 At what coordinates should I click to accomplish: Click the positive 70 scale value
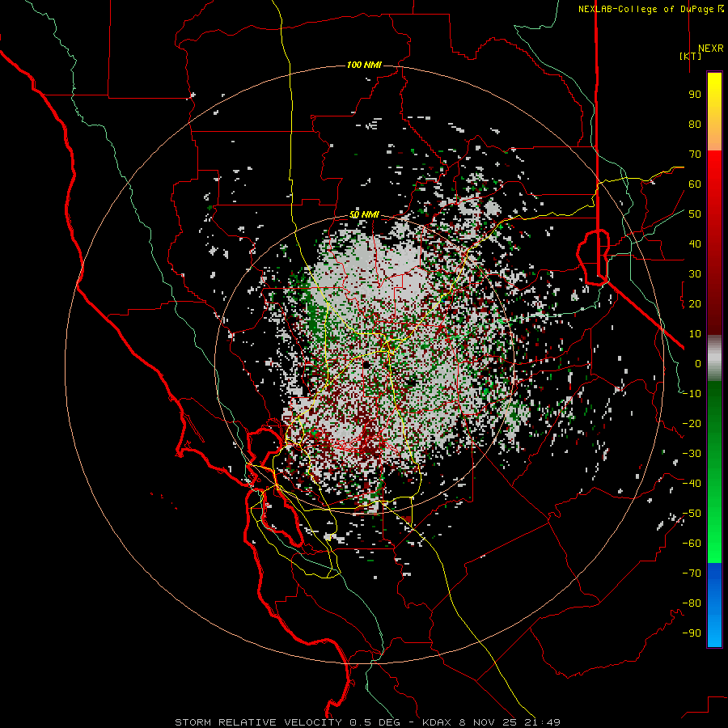click(695, 154)
